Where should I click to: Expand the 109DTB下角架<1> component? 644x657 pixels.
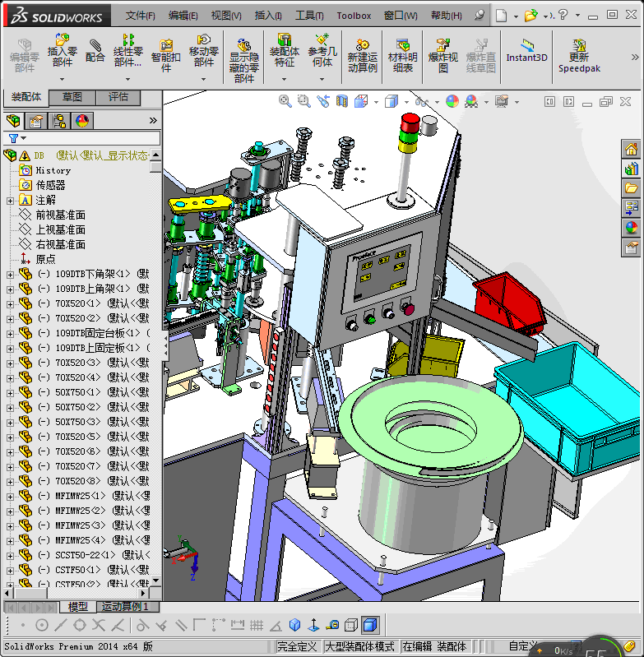coord(10,275)
